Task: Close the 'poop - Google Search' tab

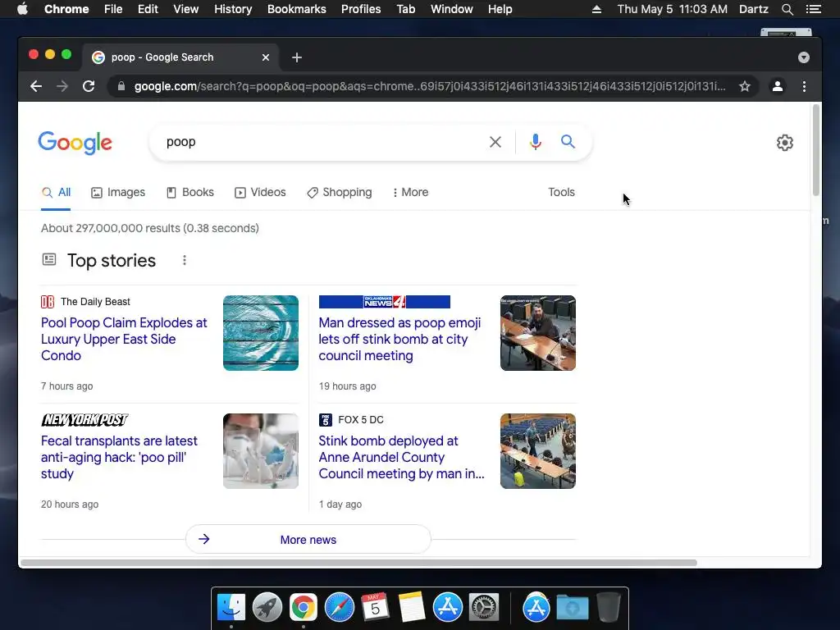Action: (266, 57)
